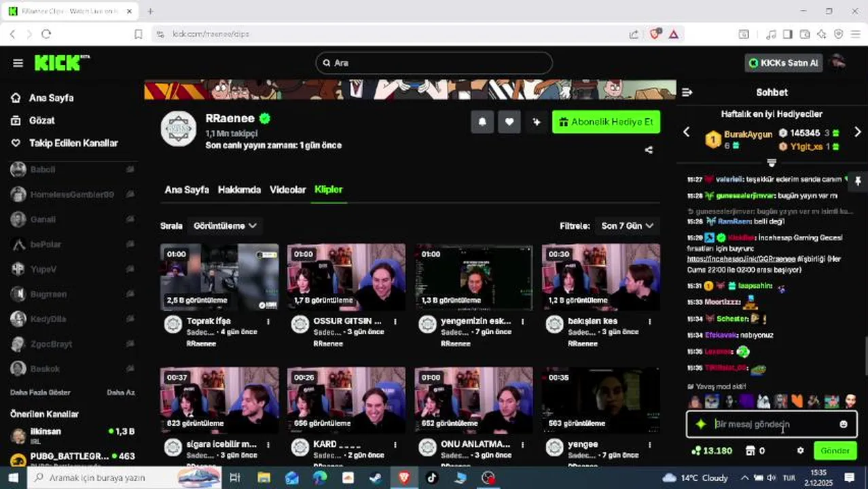
Task: Click the Gönder send button
Action: tap(835, 450)
